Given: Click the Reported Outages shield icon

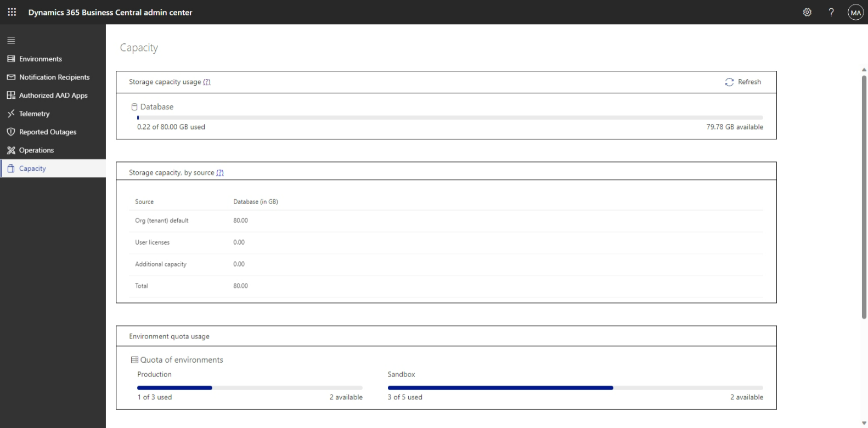Looking at the screenshot, I should (x=11, y=132).
